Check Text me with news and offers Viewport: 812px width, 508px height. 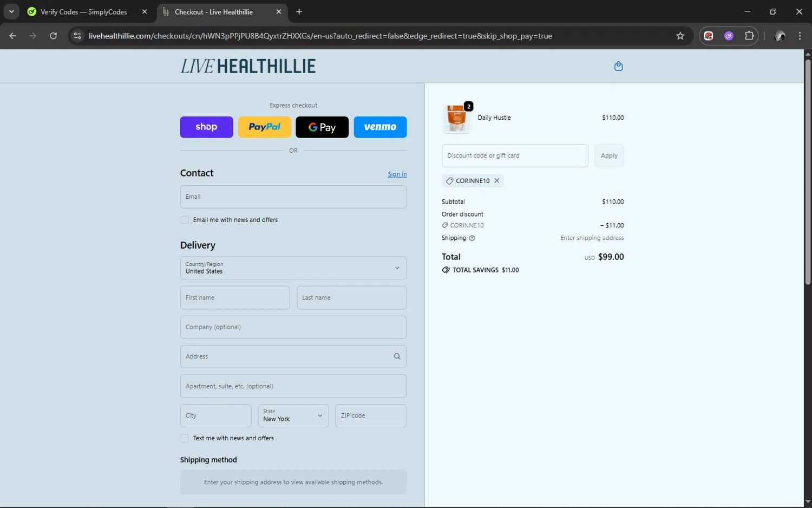click(x=185, y=438)
